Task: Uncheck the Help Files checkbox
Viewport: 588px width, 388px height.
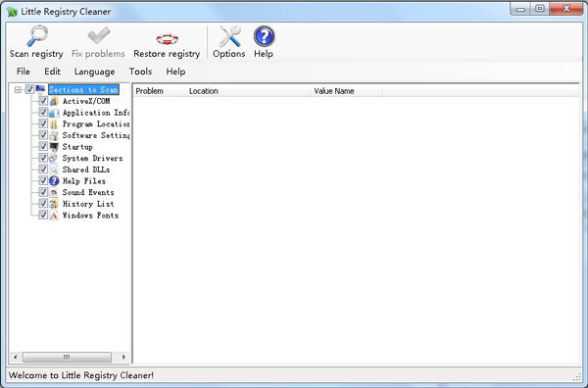Action: click(x=43, y=180)
